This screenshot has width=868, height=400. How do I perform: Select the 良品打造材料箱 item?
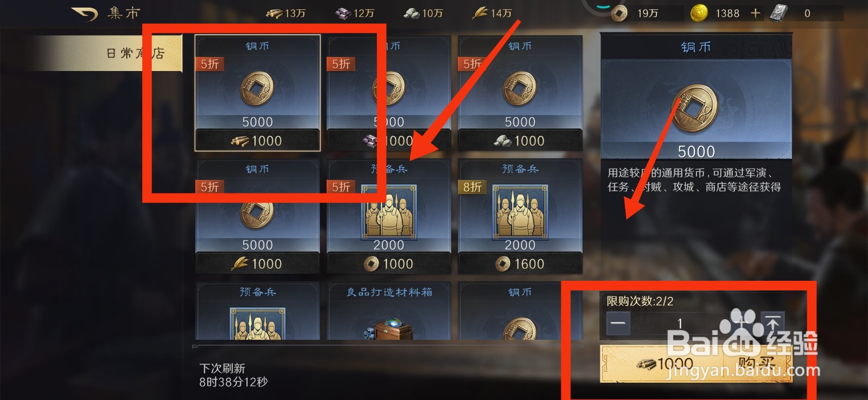point(389,311)
